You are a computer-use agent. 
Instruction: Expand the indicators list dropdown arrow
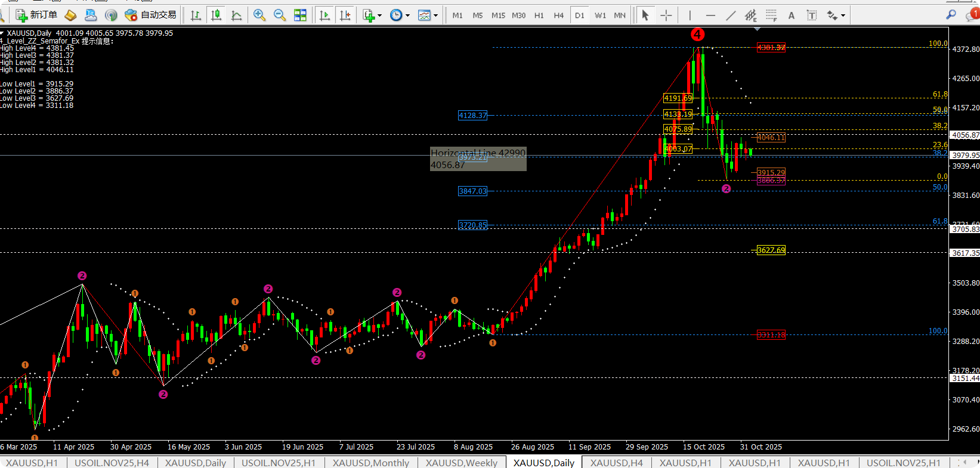point(380,16)
